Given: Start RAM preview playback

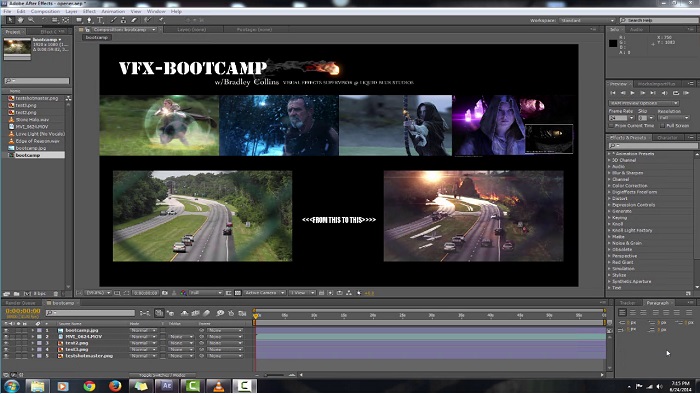Looking at the screenshot, I should click(686, 93).
